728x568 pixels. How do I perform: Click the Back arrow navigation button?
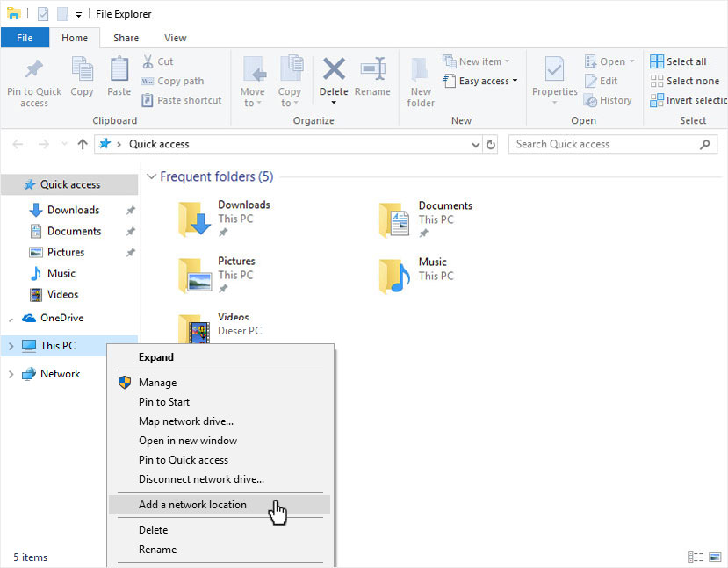pos(18,144)
